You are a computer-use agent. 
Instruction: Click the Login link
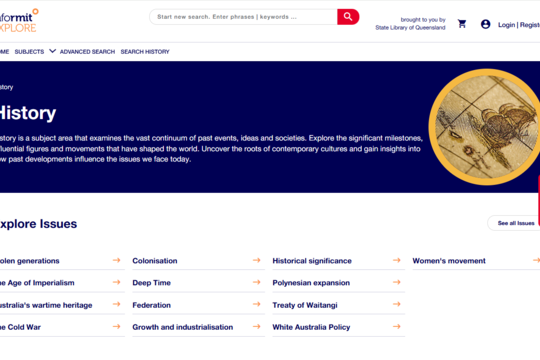506,25
